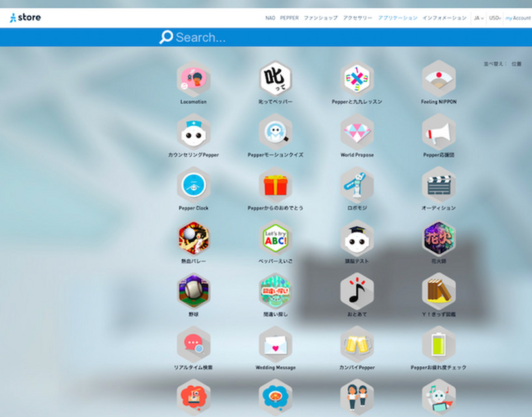532x417 pixels.
Task: Click the magnifying glass search icon
Action: [x=166, y=37]
